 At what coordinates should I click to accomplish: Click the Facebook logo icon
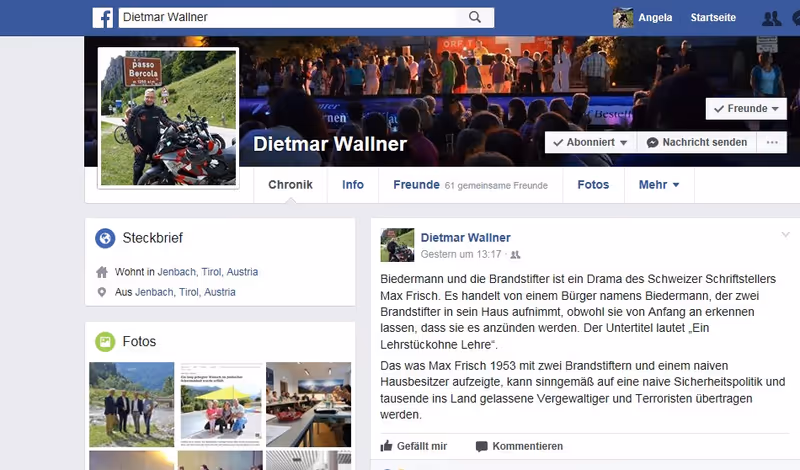[103, 18]
